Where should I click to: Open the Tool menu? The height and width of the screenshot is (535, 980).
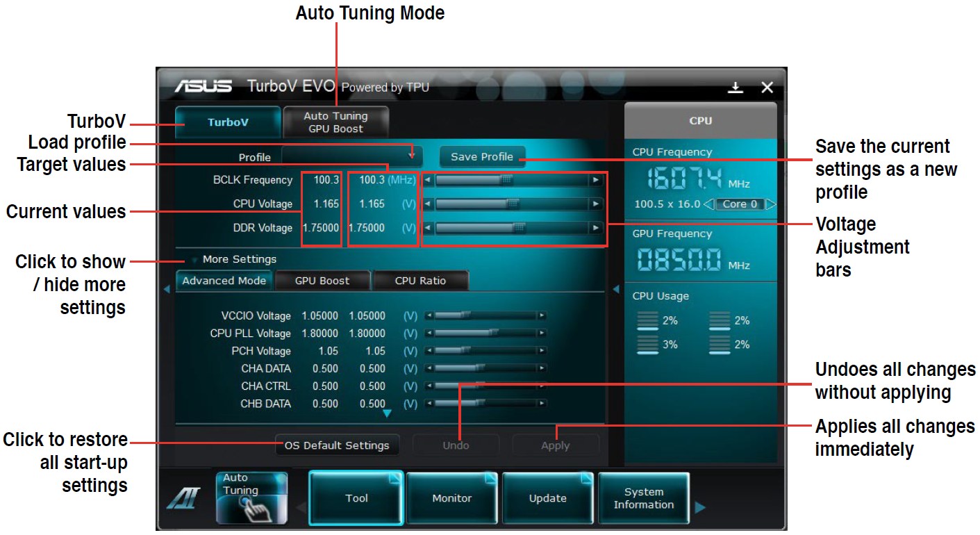point(356,498)
